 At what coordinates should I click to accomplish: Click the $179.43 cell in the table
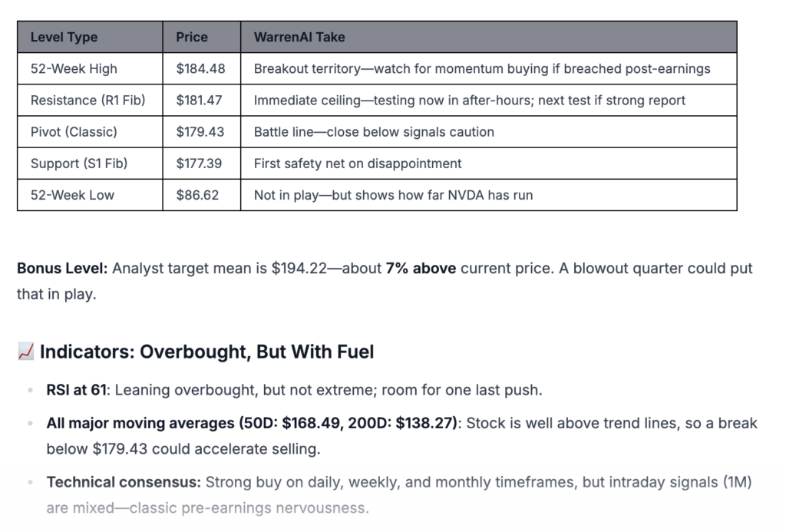click(200, 132)
